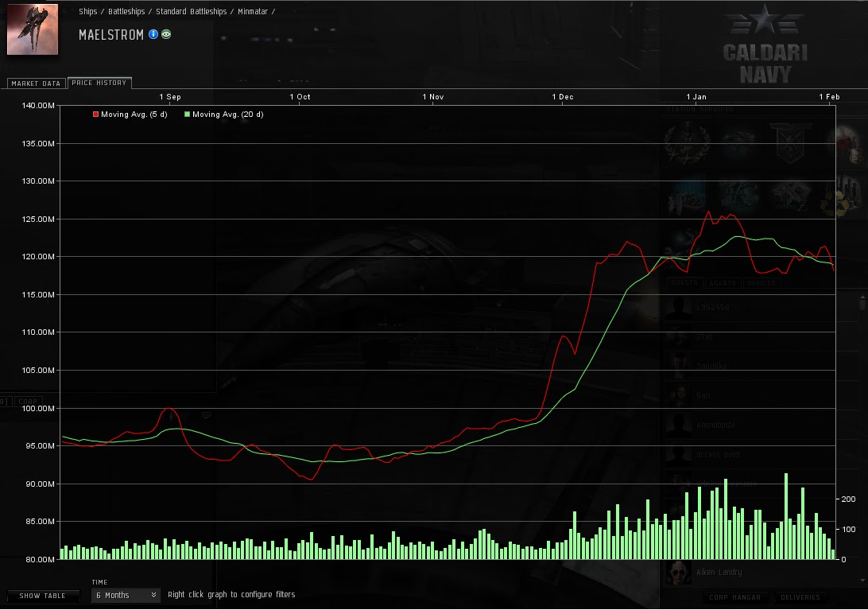Select the Price History tab
The height and width of the screenshot is (610, 868).
click(99, 83)
